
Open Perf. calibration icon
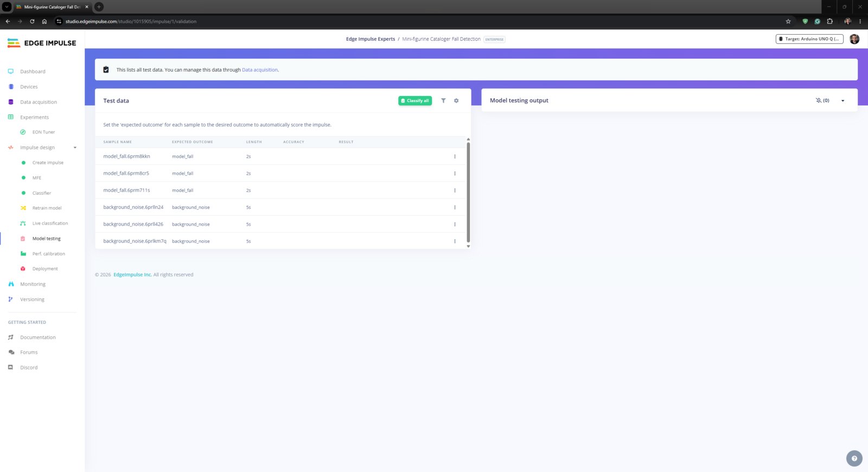[x=23, y=254]
